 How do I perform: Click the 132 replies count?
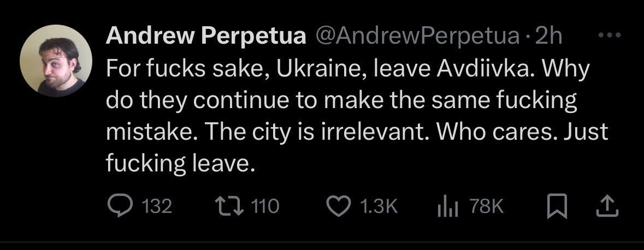(x=157, y=206)
